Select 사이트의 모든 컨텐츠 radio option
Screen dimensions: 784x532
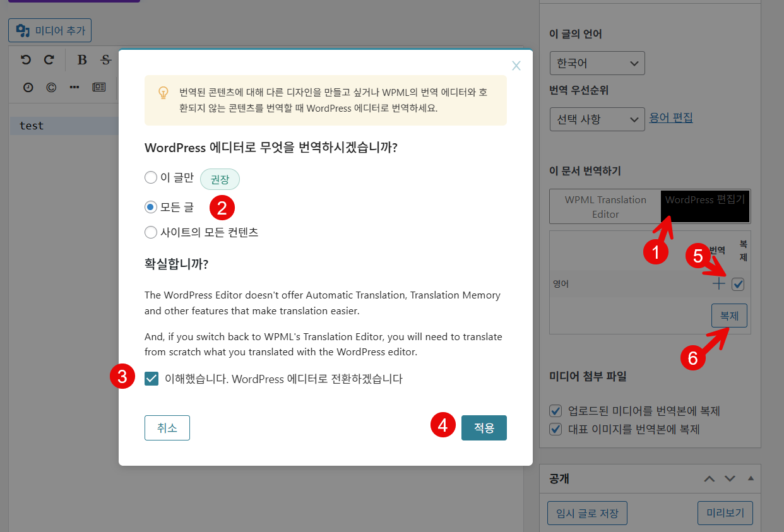coord(150,232)
